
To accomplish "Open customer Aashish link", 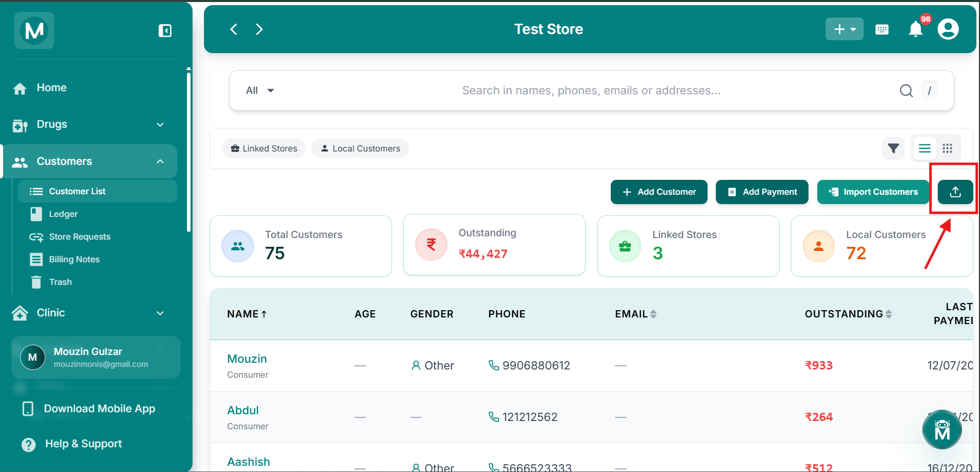I will click(249, 462).
